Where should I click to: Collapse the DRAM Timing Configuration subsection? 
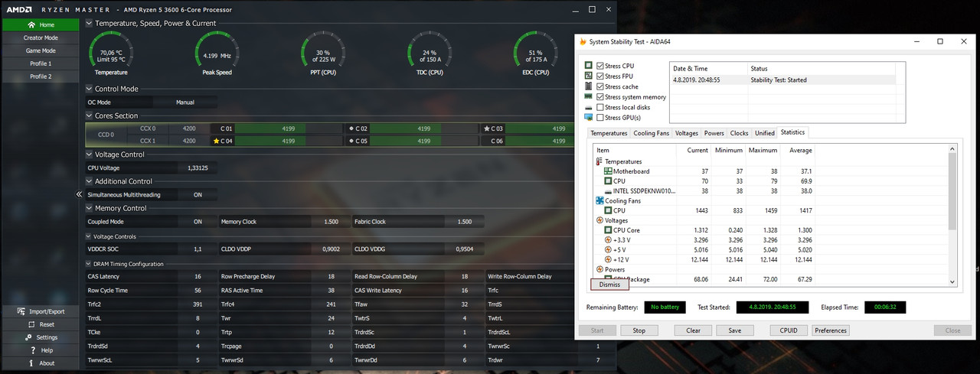click(89, 264)
